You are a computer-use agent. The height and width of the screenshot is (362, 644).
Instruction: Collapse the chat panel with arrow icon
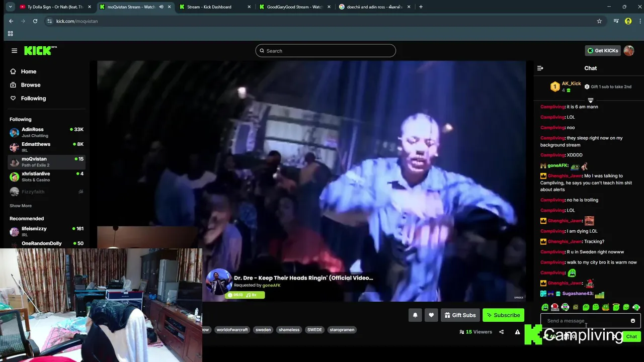[x=540, y=68]
